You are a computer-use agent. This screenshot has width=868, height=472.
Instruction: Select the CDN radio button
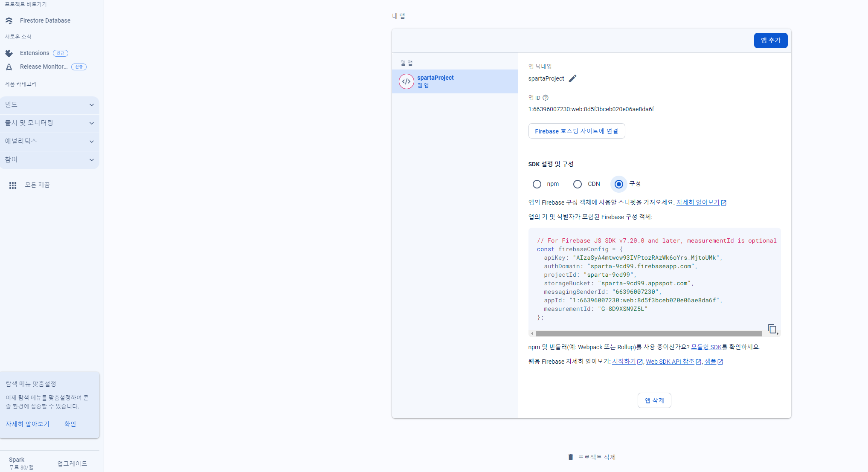tap(578, 184)
